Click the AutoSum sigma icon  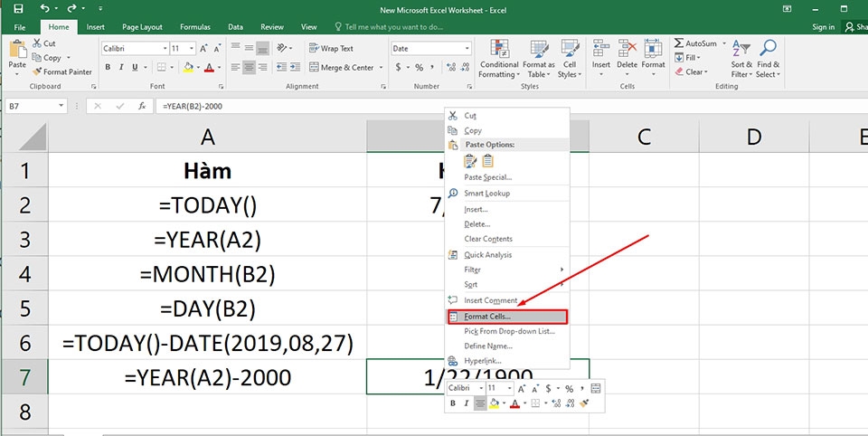[679, 43]
